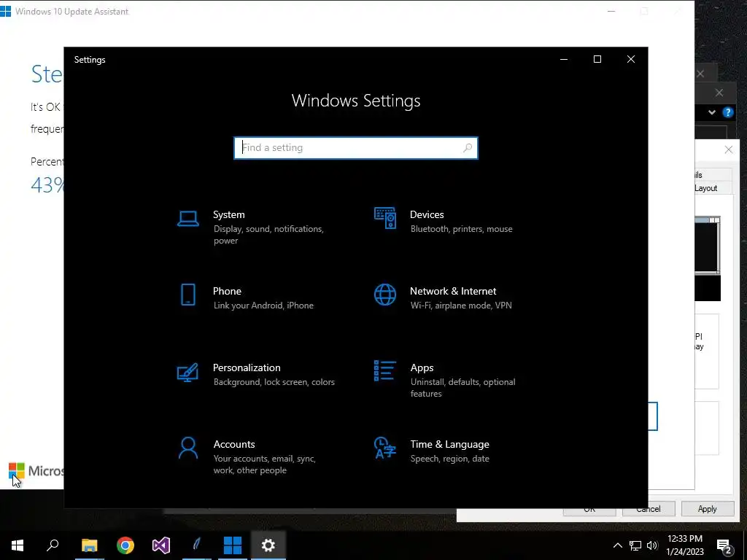Minimize the Windows 10 Update Assistant window

(x=612, y=11)
